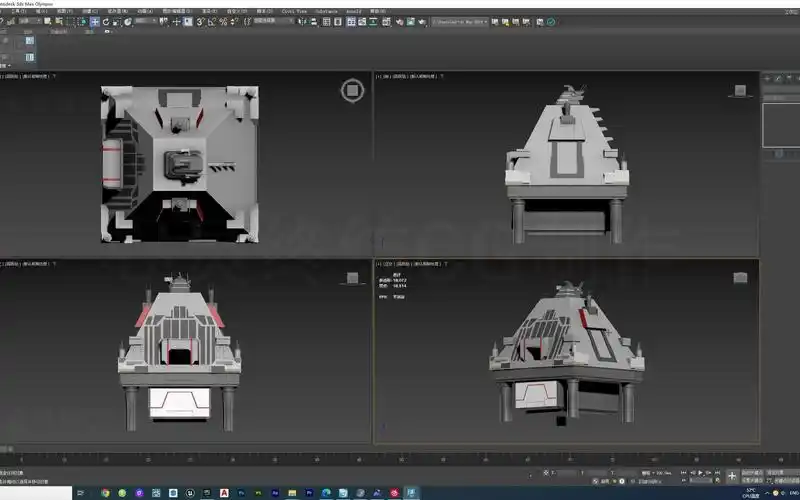The width and height of the screenshot is (800, 500).
Task: Open the Substance menu
Action: (326, 11)
